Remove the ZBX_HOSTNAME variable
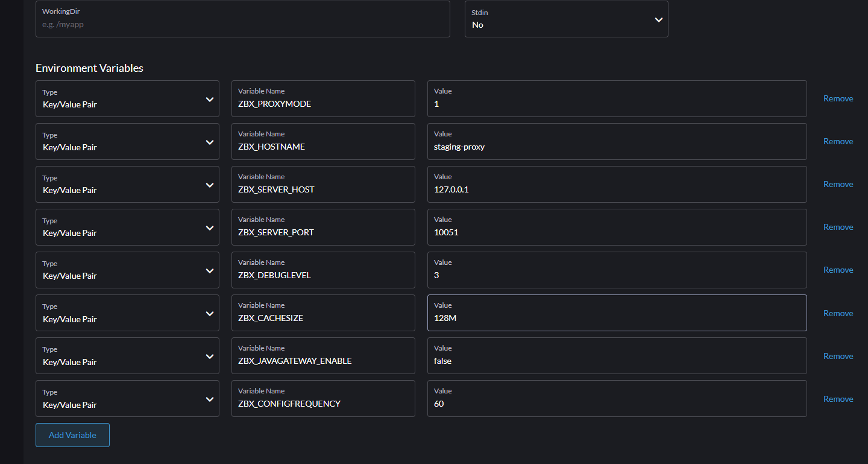Image resolution: width=868 pixels, height=464 pixels. [838, 141]
